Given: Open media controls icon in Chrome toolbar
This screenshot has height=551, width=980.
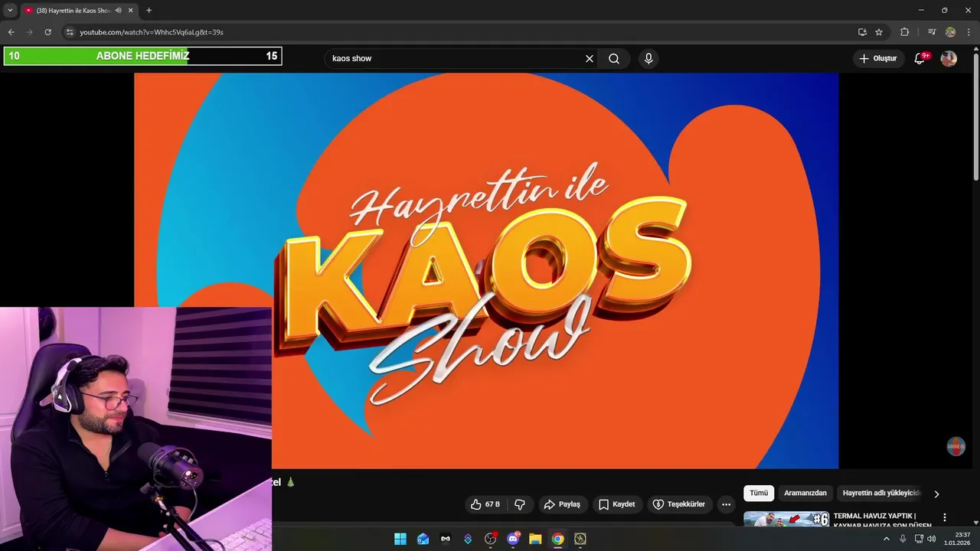Looking at the screenshot, I should point(932,32).
